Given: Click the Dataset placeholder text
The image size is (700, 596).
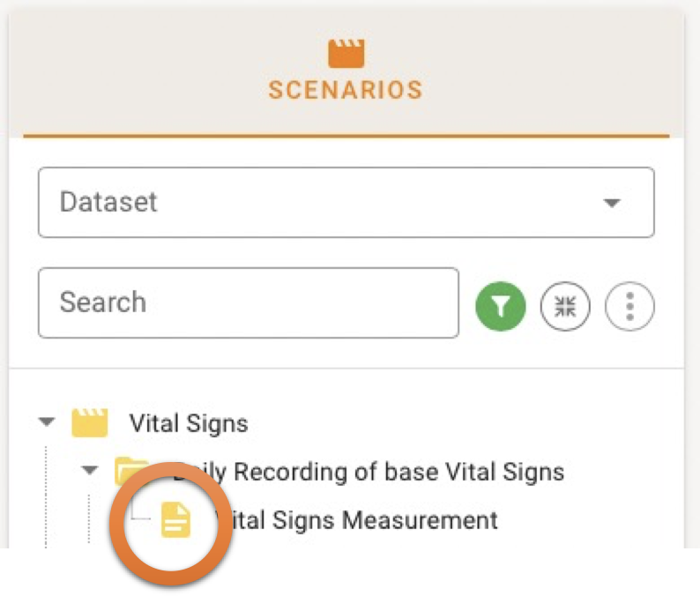Looking at the screenshot, I should [x=108, y=202].
